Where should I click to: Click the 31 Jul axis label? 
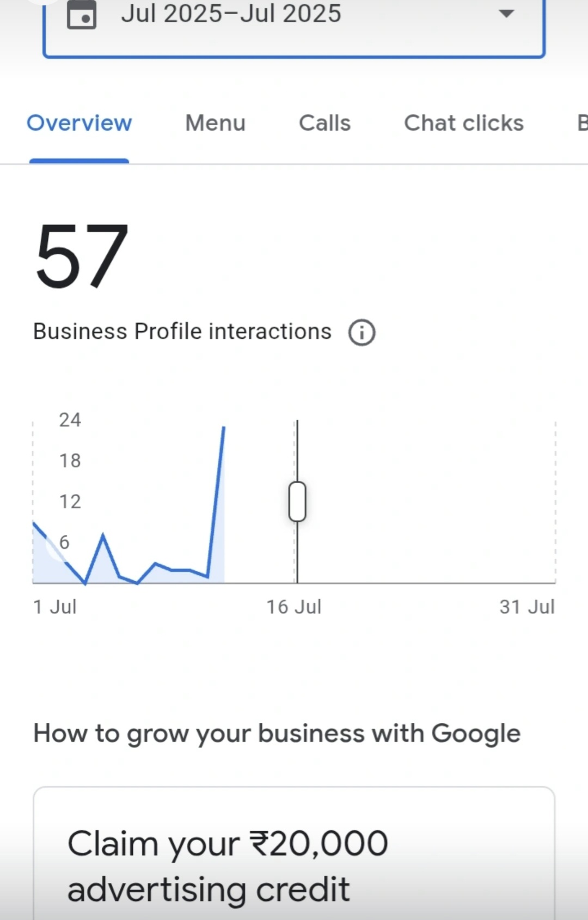point(527,607)
